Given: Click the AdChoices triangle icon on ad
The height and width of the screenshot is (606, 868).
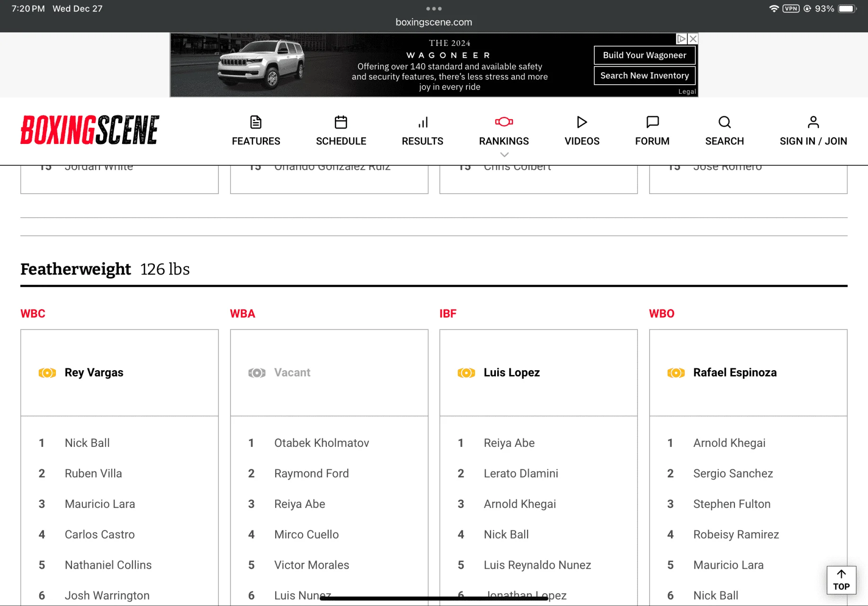Looking at the screenshot, I should tap(681, 39).
